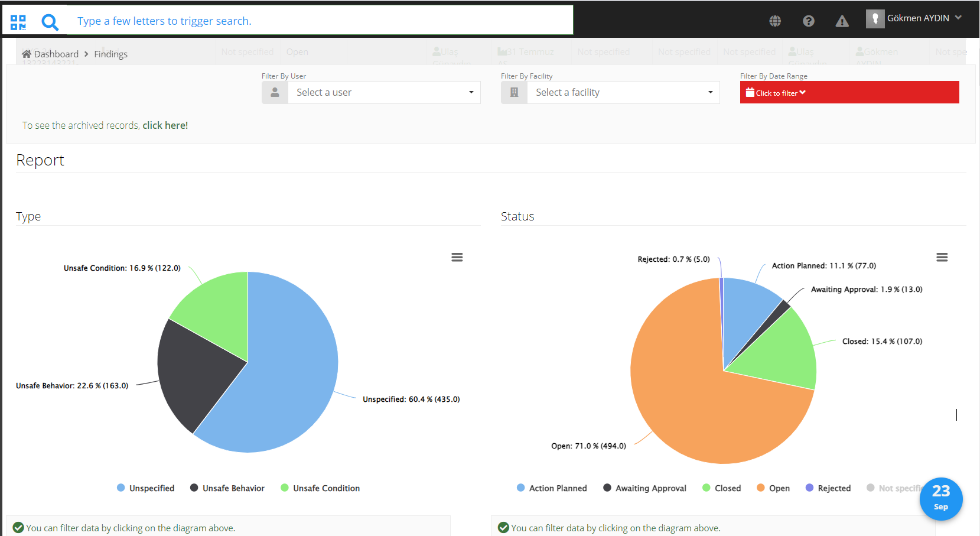Image resolution: width=980 pixels, height=536 pixels.
Task: Expand the Select a facility dropdown
Action: coord(623,92)
